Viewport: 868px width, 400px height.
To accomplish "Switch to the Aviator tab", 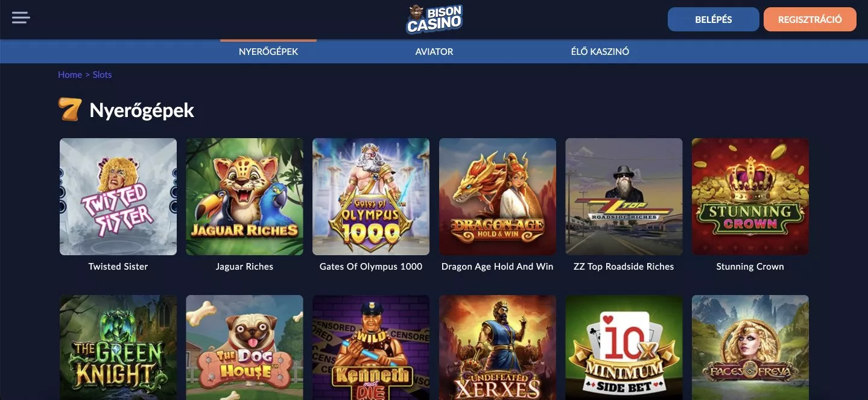I will 434,52.
